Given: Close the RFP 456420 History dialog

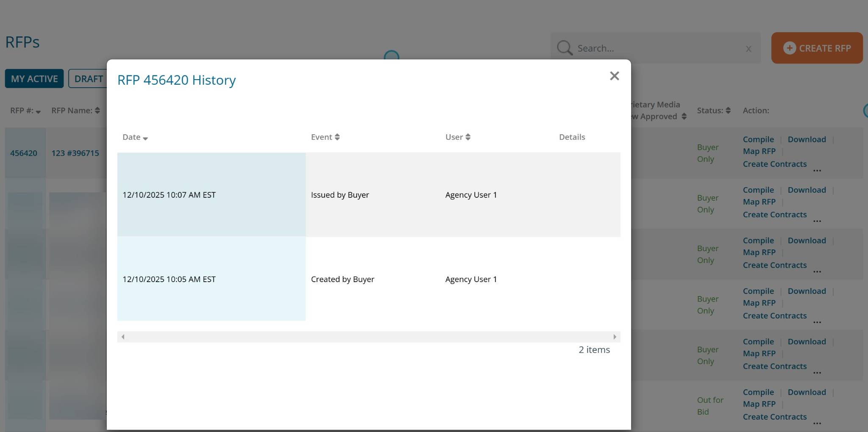Looking at the screenshot, I should point(614,76).
